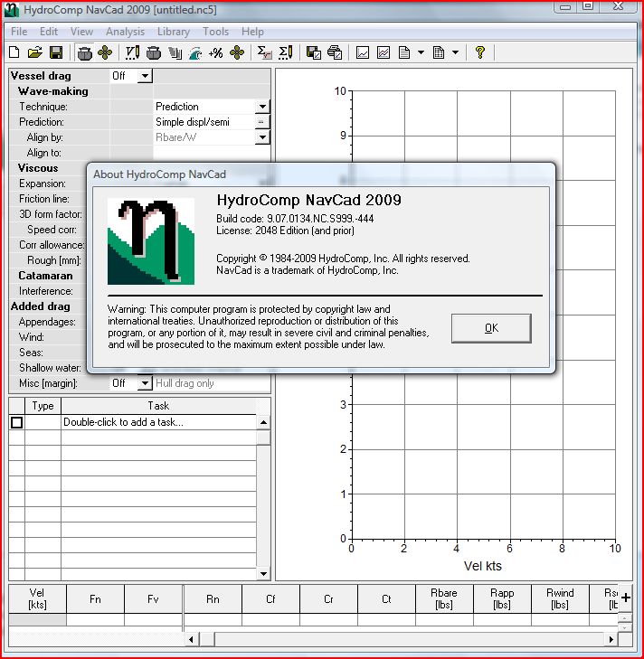Screen dimensions: 644x659
Task: Click the task list scroll down arrow
Action: (x=263, y=573)
